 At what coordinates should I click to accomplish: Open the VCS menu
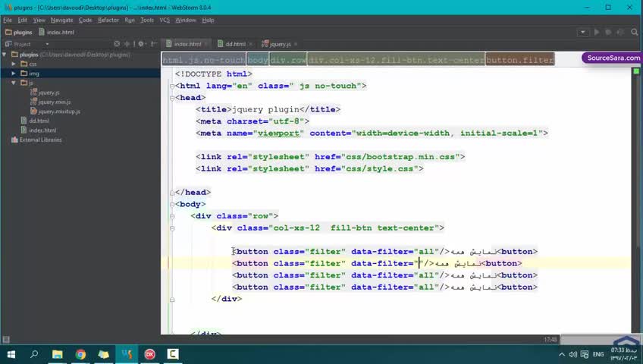(165, 20)
